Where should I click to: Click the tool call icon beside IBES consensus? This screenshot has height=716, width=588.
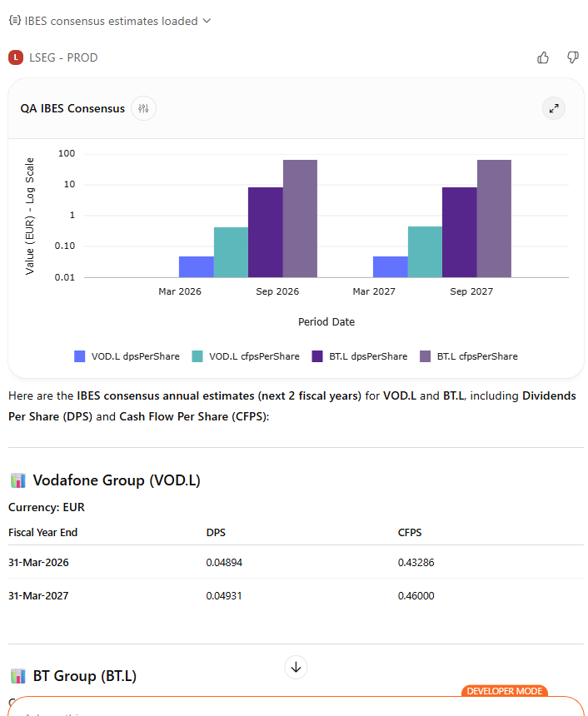pos(14,21)
